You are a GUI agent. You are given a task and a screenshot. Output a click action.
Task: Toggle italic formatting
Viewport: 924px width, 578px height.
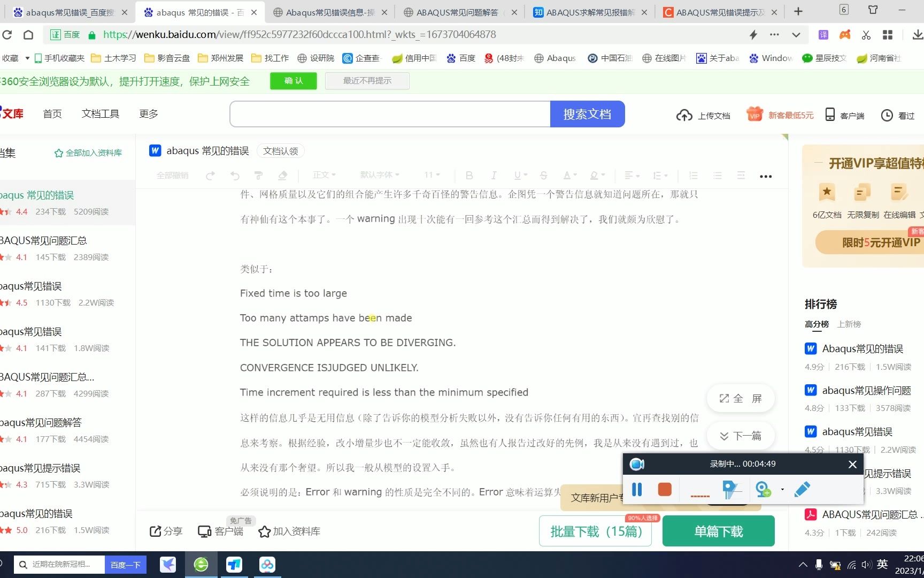pos(494,176)
